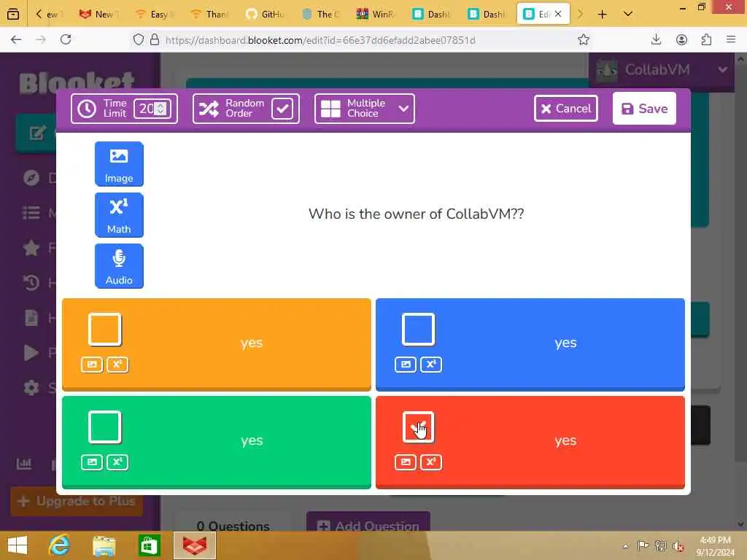This screenshot has width=747, height=560.
Task: Open the Windows Store taskbar icon
Action: (149, 545)
